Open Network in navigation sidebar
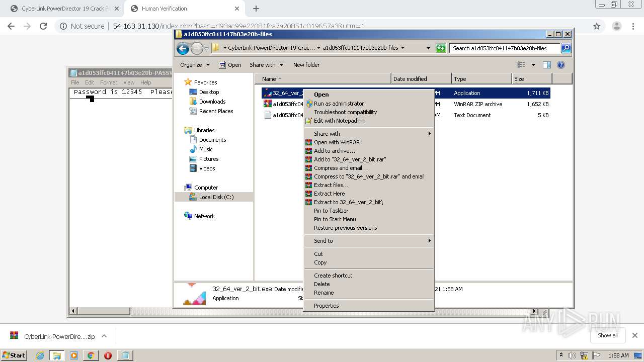This screenshot has width=644, height=362. (x=204, y=216)
